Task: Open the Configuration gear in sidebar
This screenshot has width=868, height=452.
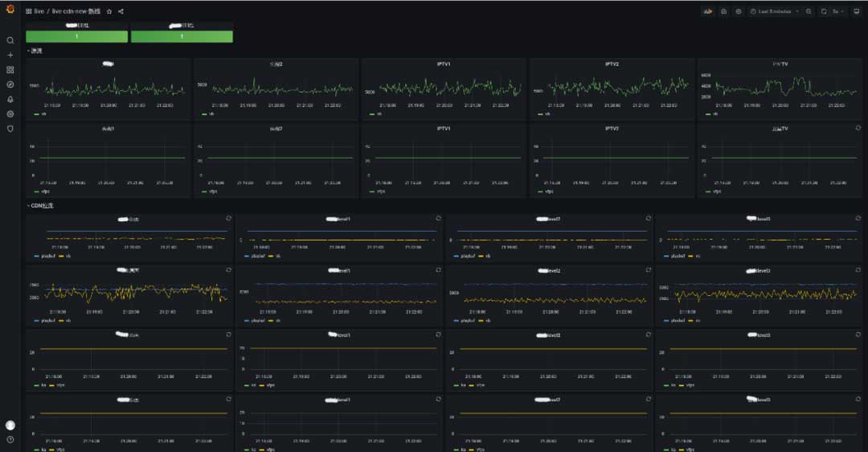Action: click(10, 113)
